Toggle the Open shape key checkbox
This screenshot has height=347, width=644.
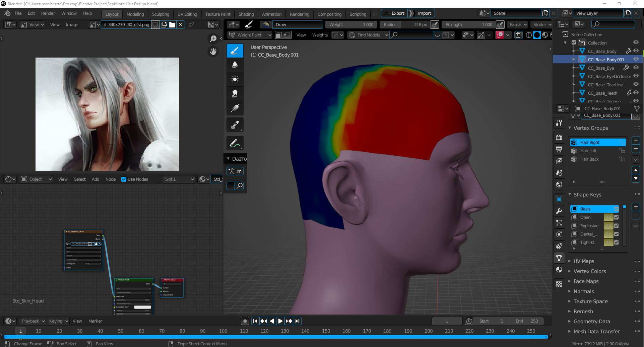click(x=616, y=217)
